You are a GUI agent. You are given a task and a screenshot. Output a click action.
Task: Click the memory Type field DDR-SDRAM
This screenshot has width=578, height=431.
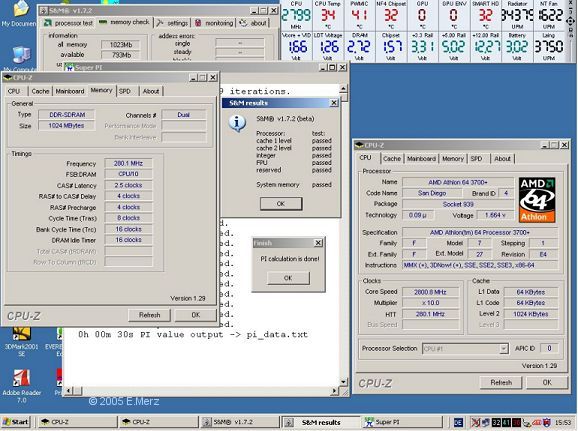67,115
